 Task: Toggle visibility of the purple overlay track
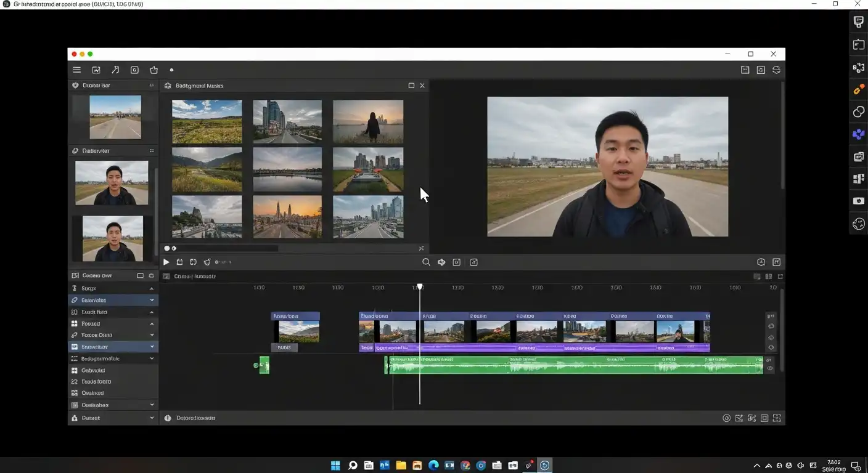point(771,347)
